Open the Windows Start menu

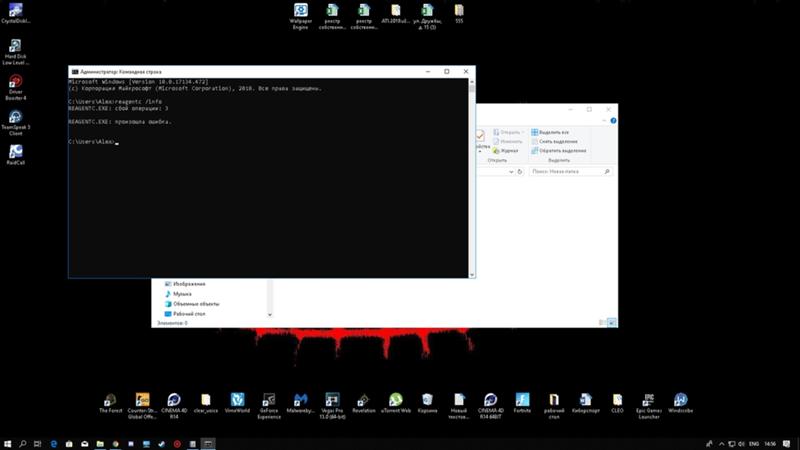pyautogui.click(x=7, y=444)
